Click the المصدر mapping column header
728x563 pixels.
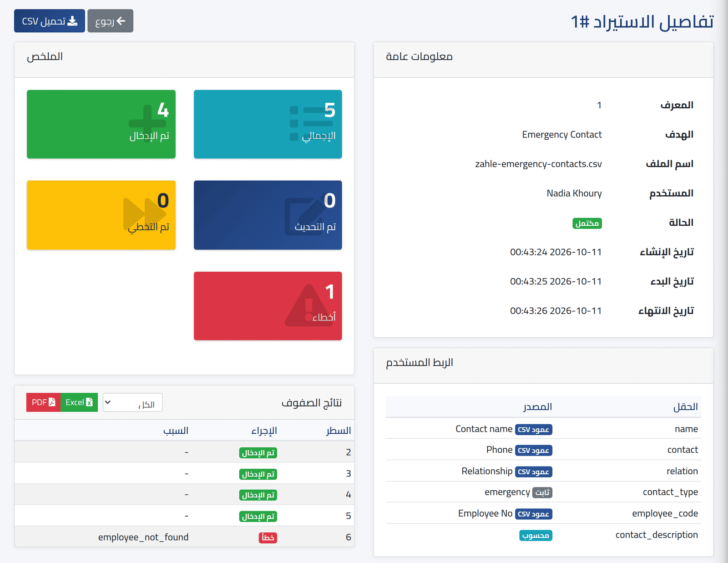[538, 407]
